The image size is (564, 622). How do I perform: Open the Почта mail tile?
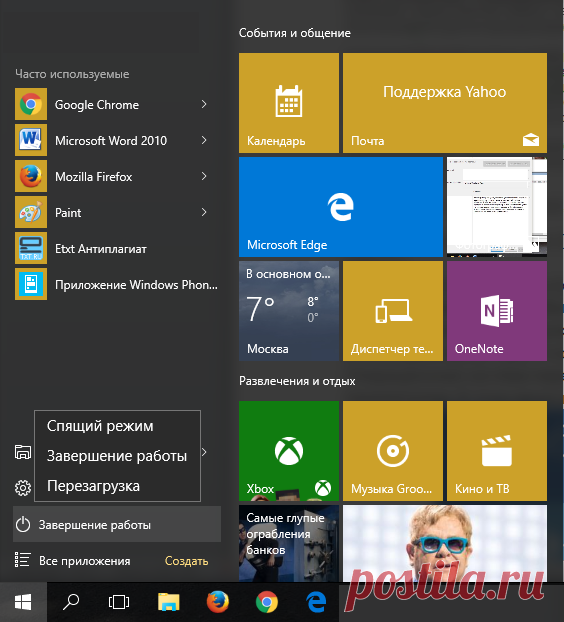[x=445, y=103]
